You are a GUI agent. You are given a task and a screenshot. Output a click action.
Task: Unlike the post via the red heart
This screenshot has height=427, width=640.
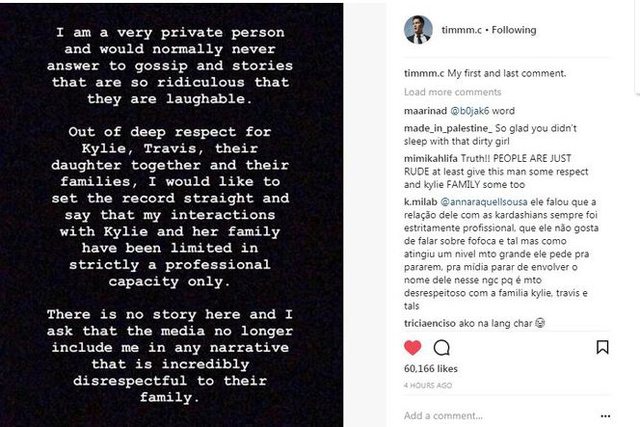[x=412, y=347]
